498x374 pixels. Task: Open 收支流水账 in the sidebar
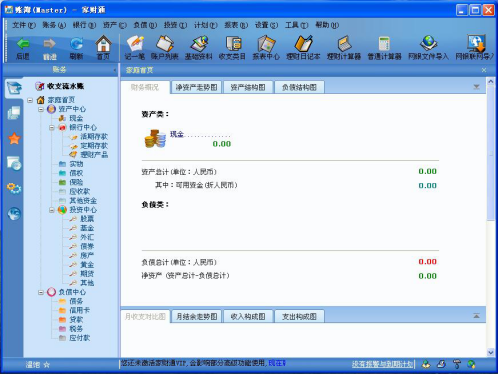coord(65,86)
